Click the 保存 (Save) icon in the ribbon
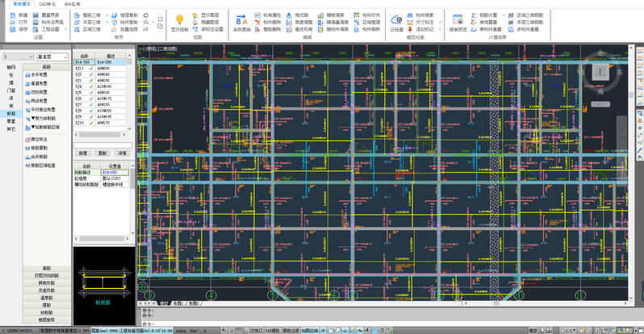 [15, 30]
